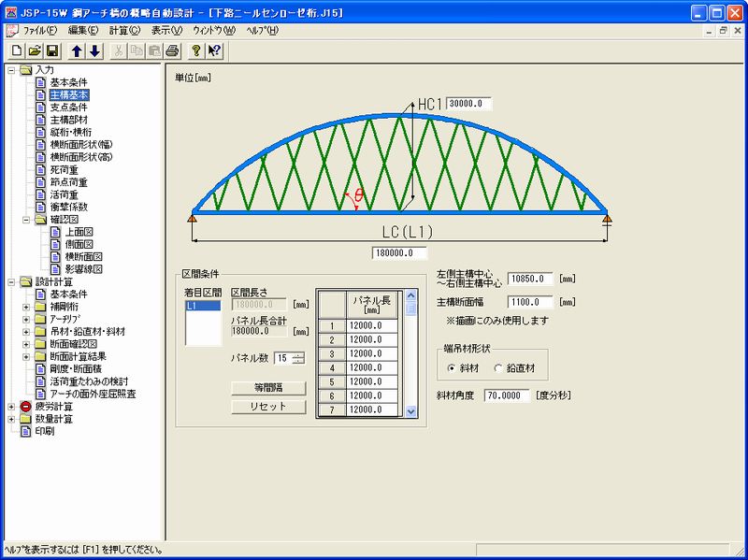This screenshot has height=560, width=748.
Task: Click the blue up arrow toolbar icon
Action: pyautogui.click(x=79, y=50)
